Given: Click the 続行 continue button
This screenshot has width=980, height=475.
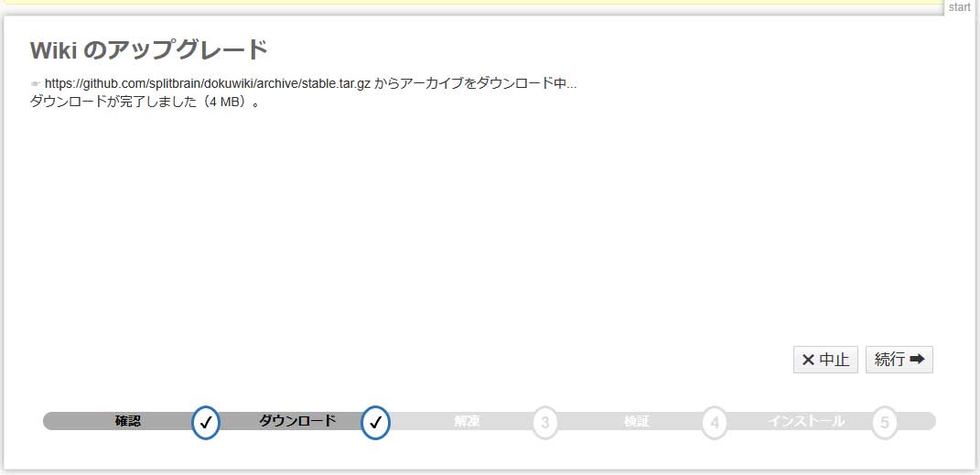Looking at the screenshot, I should [899, 360].
